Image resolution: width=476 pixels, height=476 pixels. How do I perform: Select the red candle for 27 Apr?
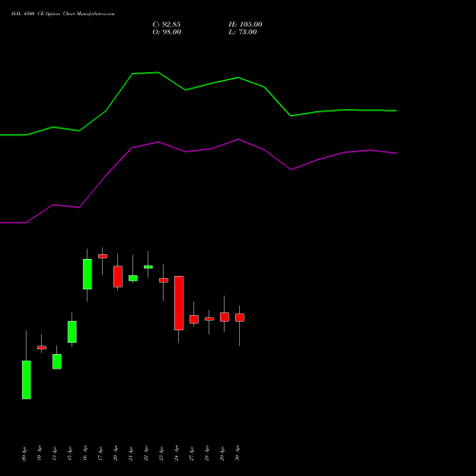tap(194, 319)
